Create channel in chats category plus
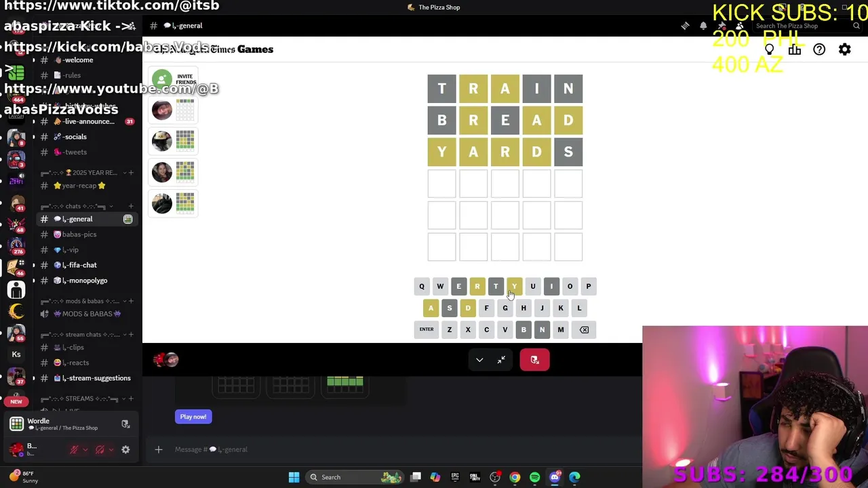 click(131, 206)
